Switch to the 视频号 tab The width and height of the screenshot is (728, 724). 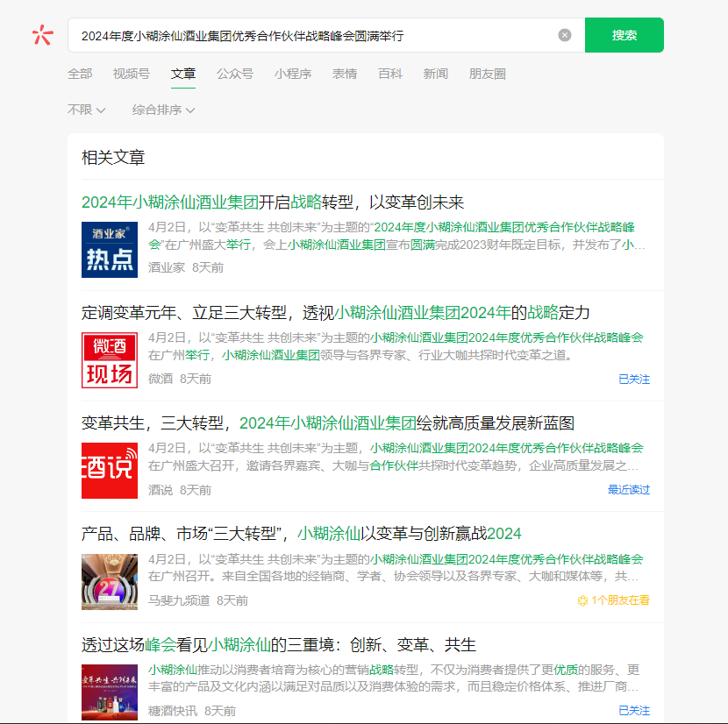131,74
